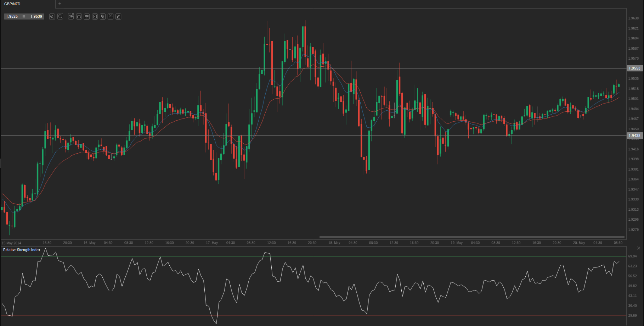Click the 1.9539 ask price button
644x326 pixels.
click(36, 17)
